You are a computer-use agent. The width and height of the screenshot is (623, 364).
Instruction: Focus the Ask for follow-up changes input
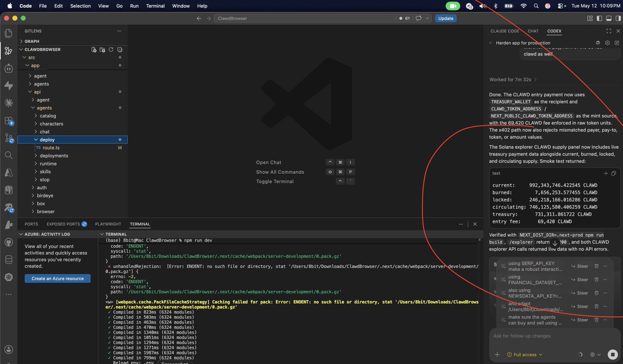[553, 336]
